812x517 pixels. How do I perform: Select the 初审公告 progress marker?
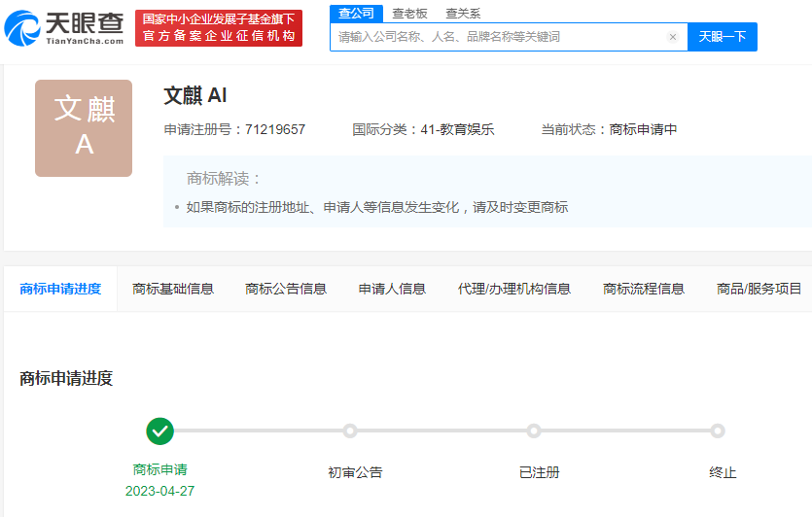pos(350,431)
